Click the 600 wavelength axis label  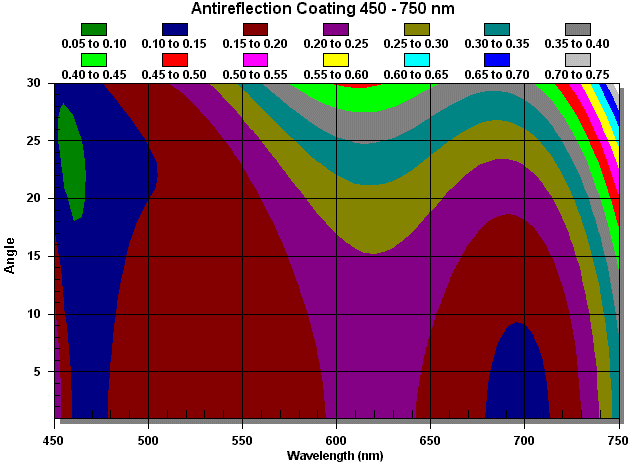(x=336, y=441)
